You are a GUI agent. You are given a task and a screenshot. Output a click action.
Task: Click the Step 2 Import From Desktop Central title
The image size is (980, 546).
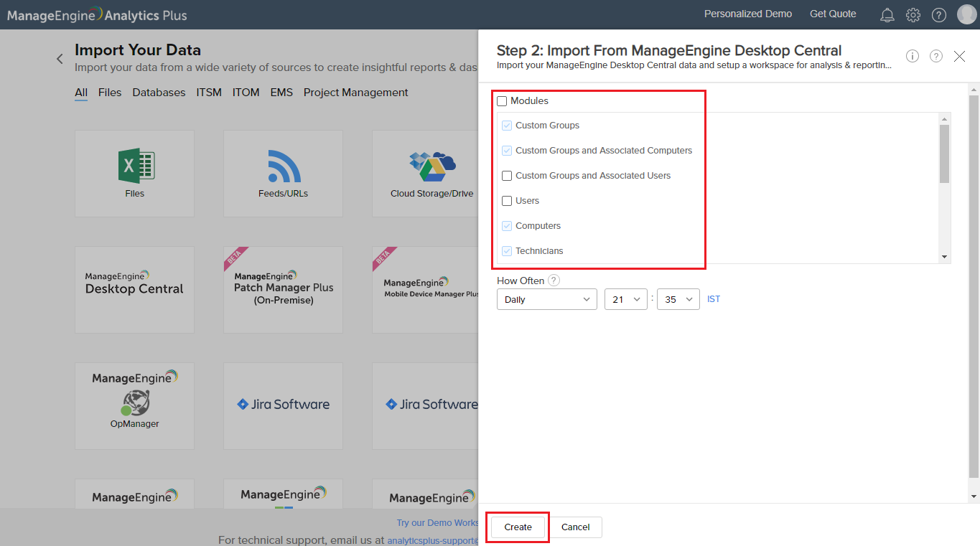669,50
